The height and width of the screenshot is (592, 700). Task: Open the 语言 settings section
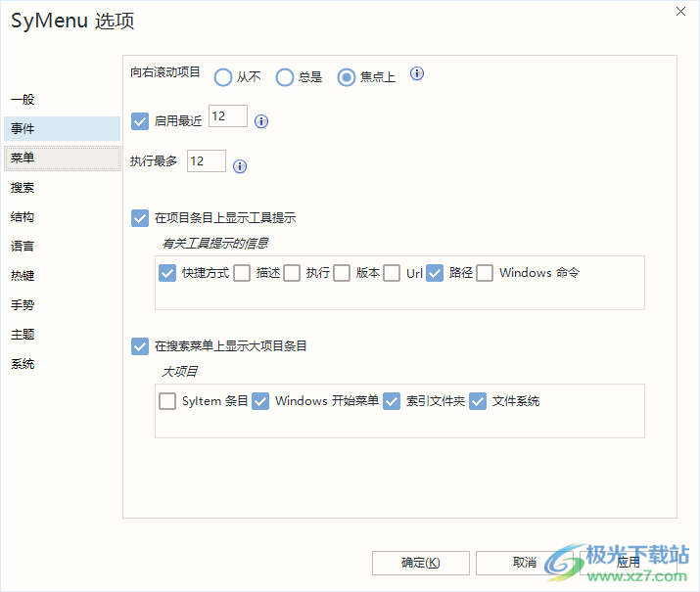coord(62,247)
